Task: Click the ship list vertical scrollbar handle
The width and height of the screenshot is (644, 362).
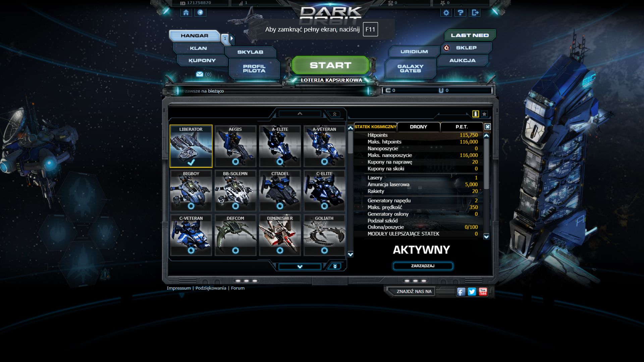Action: (x=351, y=142)
